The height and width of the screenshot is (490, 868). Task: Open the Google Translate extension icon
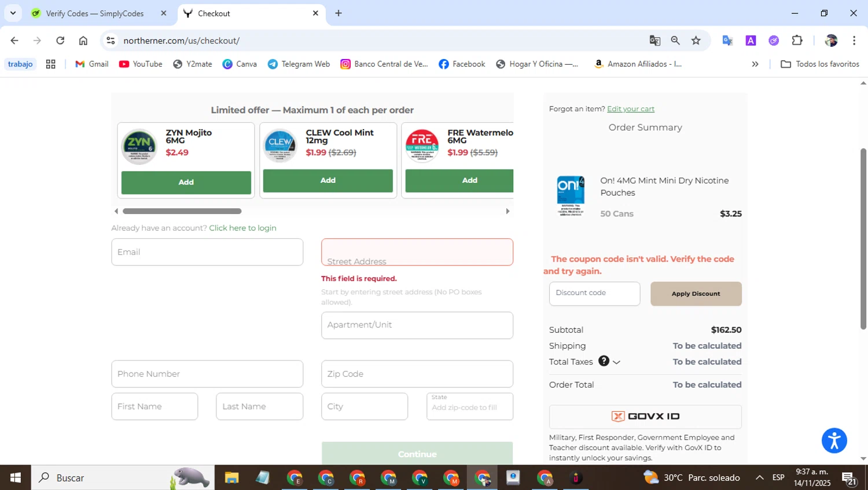pos(727,40)
